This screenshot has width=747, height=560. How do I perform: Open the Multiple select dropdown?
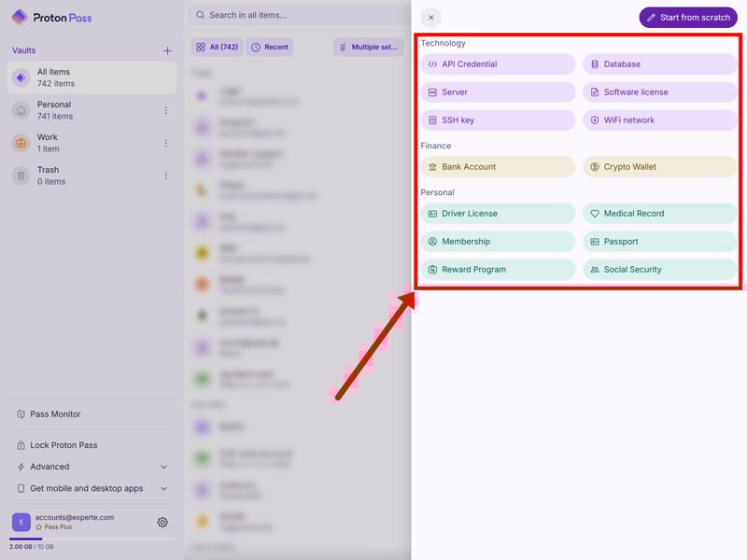tap(371, 47)
